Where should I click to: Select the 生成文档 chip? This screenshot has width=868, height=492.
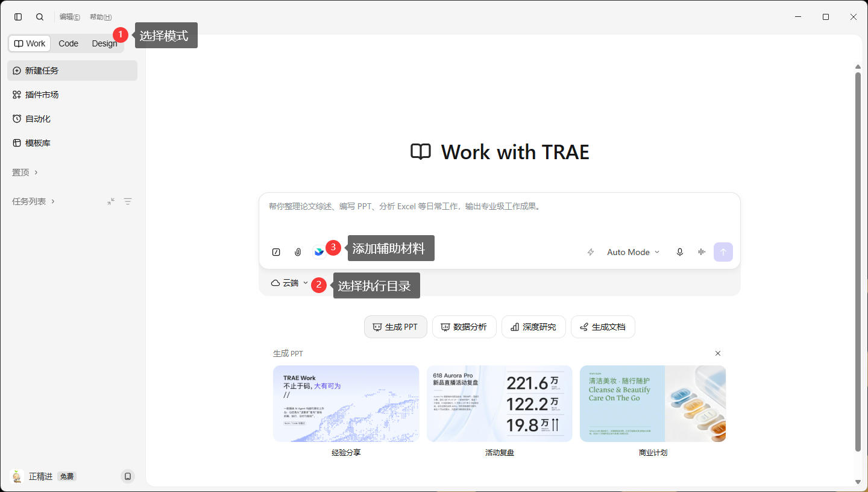603,327
